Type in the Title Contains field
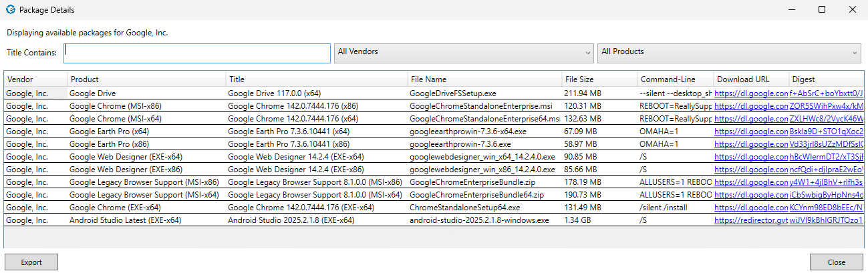This screenshot has height=275, width=868. coord(197,53)
